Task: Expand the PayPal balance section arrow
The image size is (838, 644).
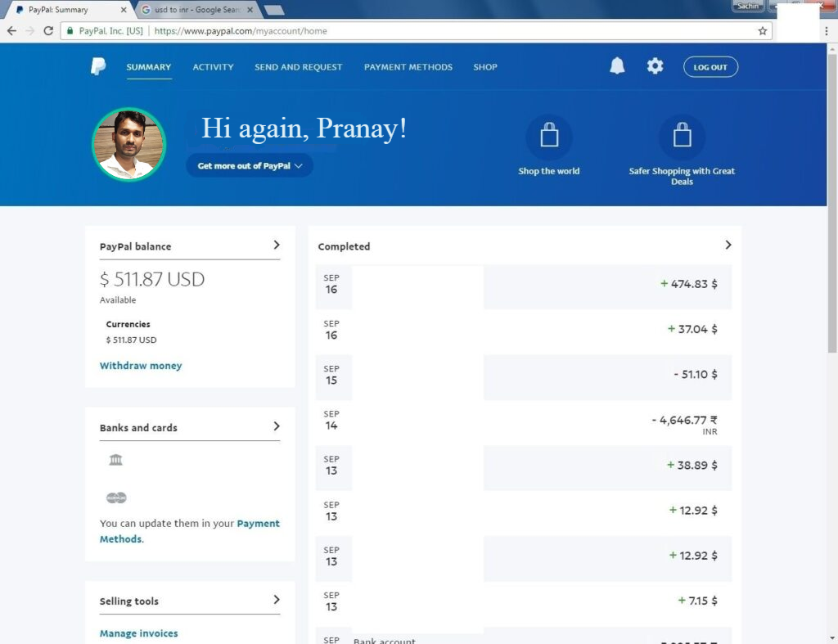Action: [277, 245]
